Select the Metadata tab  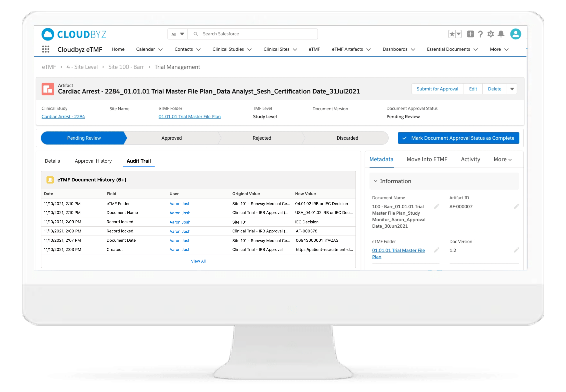(381, 159)
